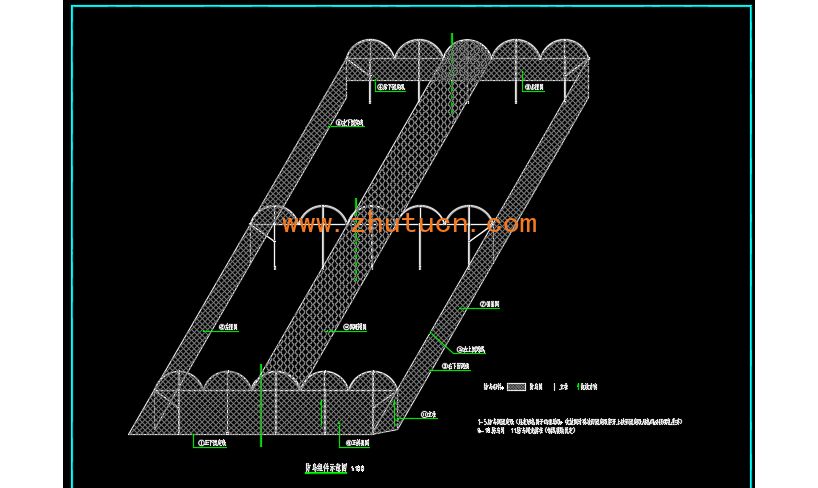818x488 pixels.
Task: Select callout label number 4 with the slanted green leader
Action: click(470, 350)
